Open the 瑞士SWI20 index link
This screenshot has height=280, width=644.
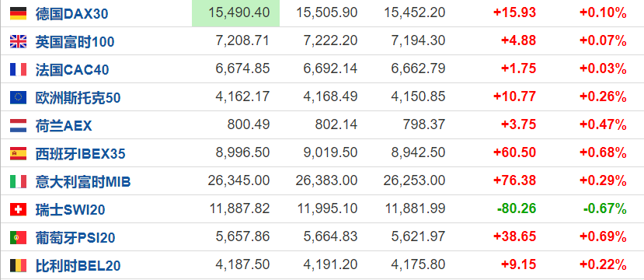click(x=70, y=210)
